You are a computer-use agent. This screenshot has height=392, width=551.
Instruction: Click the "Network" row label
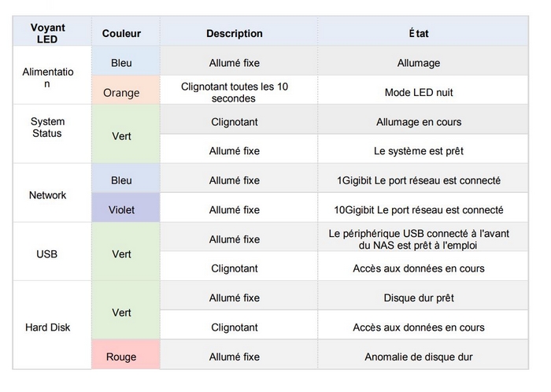pyautogui.click(x=47, y=195)
